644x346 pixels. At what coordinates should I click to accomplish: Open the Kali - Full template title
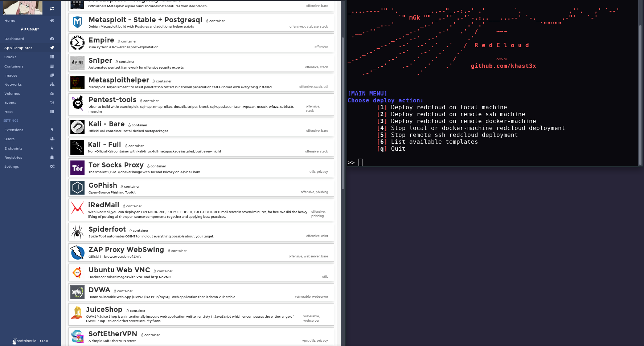tap(104, 145)
